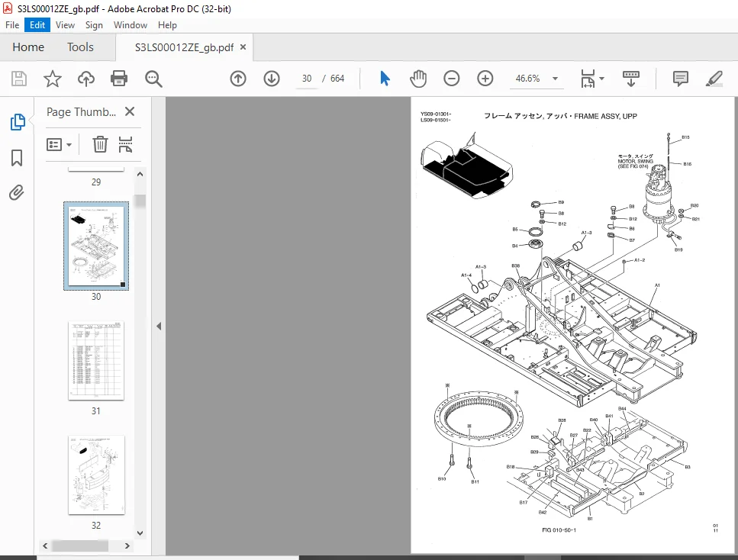Select page 30 thumbnail
The image size is (738, 560).
coord(96,246)
